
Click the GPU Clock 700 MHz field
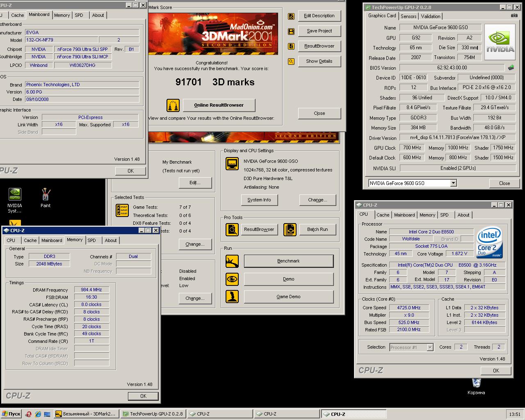coord(412,148)
